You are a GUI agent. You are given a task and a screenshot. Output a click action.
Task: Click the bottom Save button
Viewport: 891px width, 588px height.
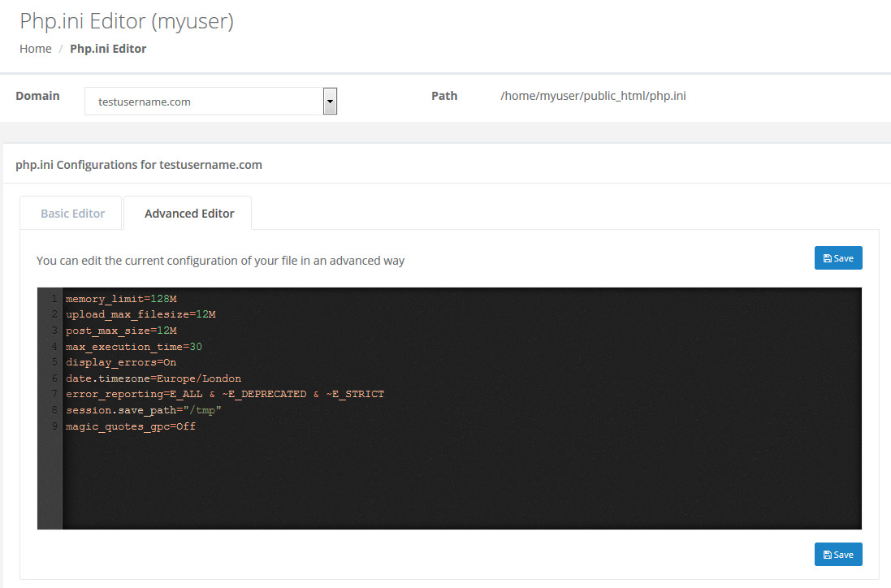(838, 555)
